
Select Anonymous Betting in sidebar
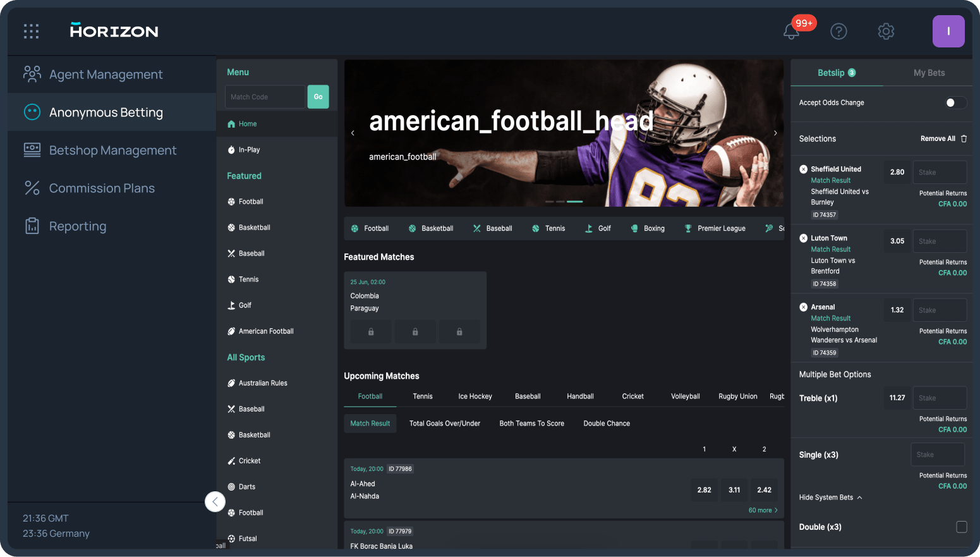tap(112, 113)
